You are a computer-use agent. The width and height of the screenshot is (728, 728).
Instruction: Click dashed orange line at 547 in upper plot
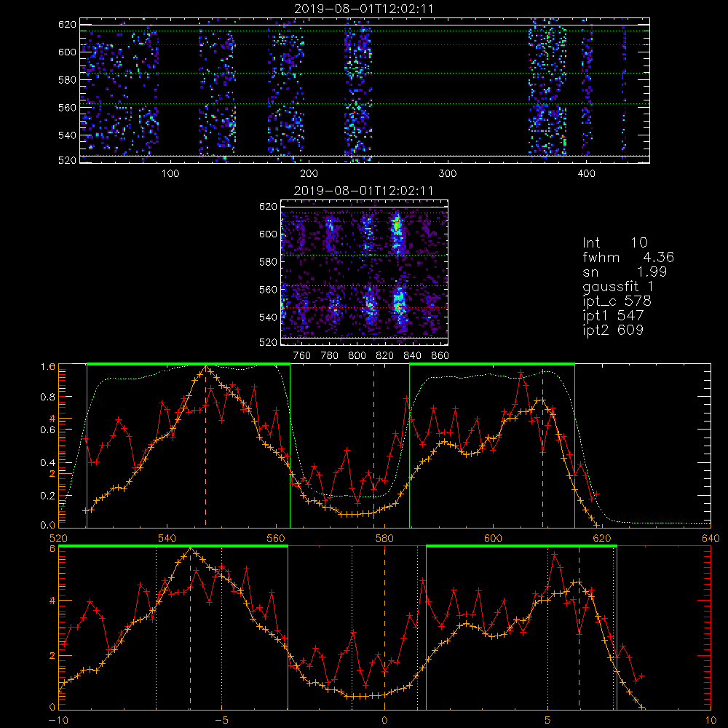[206, 446]
